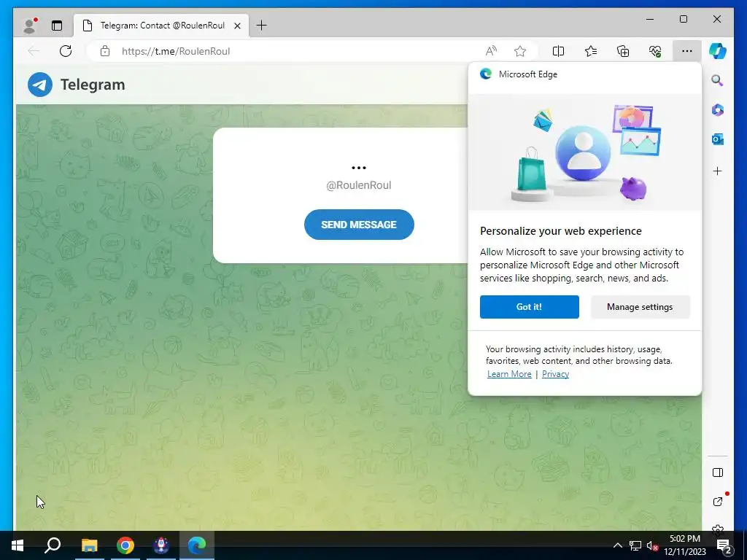The width and height of the screenshot is (747, 560).
Task: Open the rocket app in taskbar
Action: click(x=161, y=545)
